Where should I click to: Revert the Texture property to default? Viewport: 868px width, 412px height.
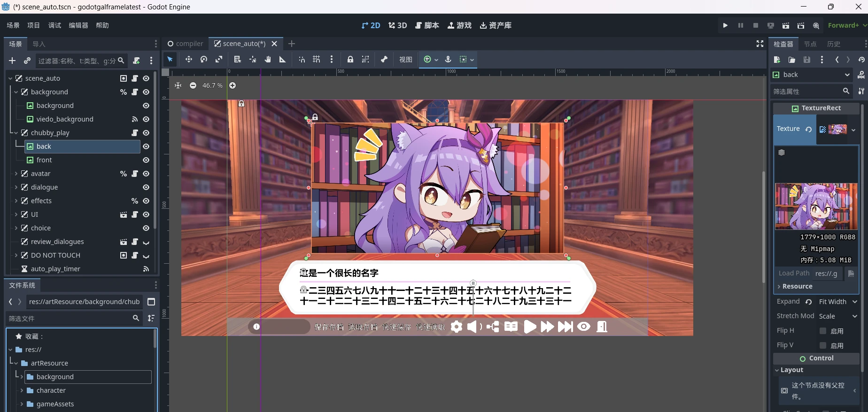(x=808, y=129)
